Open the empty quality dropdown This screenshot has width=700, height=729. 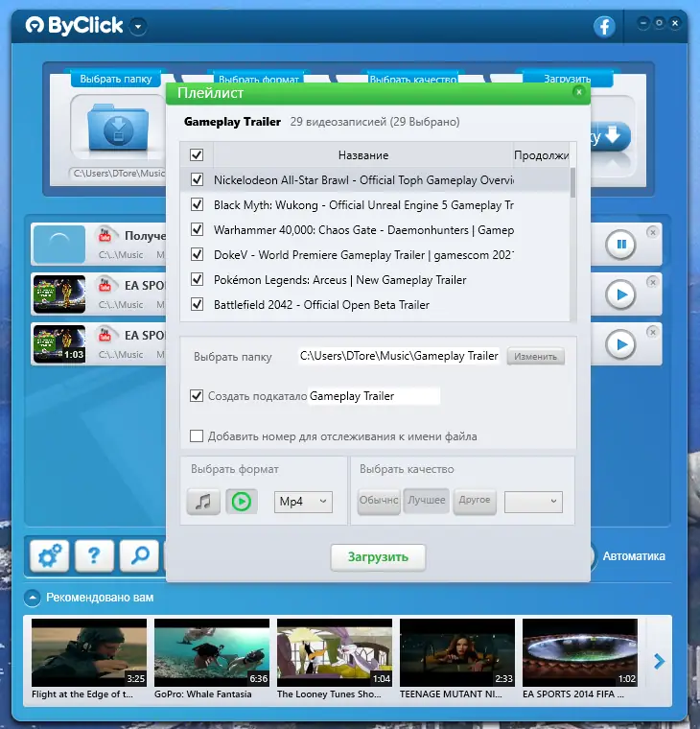533,502
